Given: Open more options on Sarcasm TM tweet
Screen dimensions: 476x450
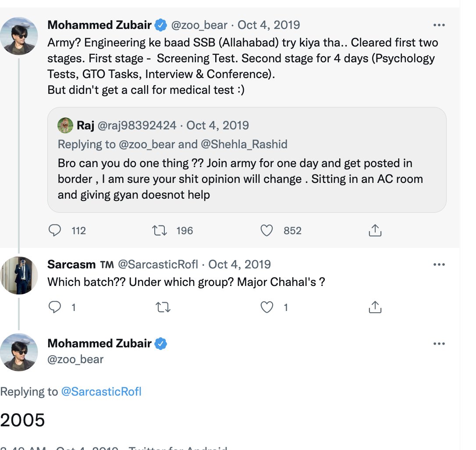Looking at the screenshot, I should [439, 264].
